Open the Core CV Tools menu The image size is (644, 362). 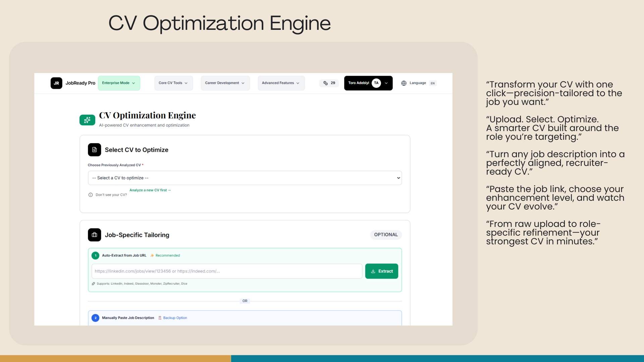[x=173, y=83]
